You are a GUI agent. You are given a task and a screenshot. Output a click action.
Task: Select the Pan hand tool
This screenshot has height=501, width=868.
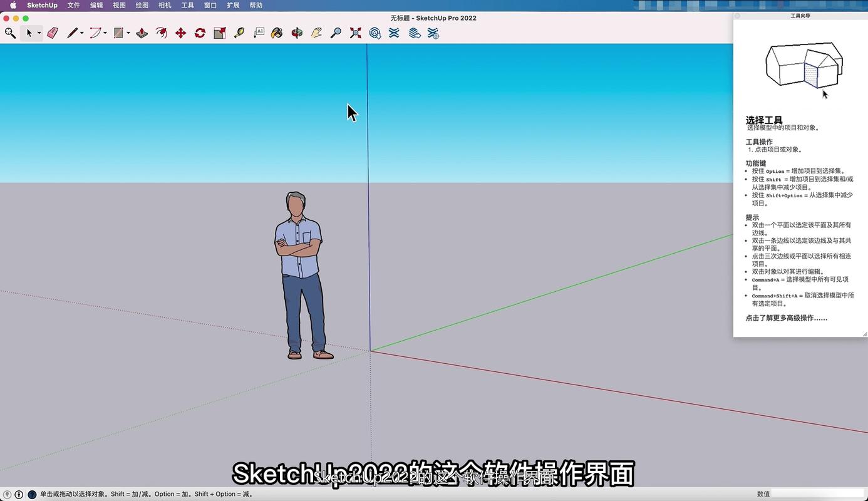[x=316, y=33]
